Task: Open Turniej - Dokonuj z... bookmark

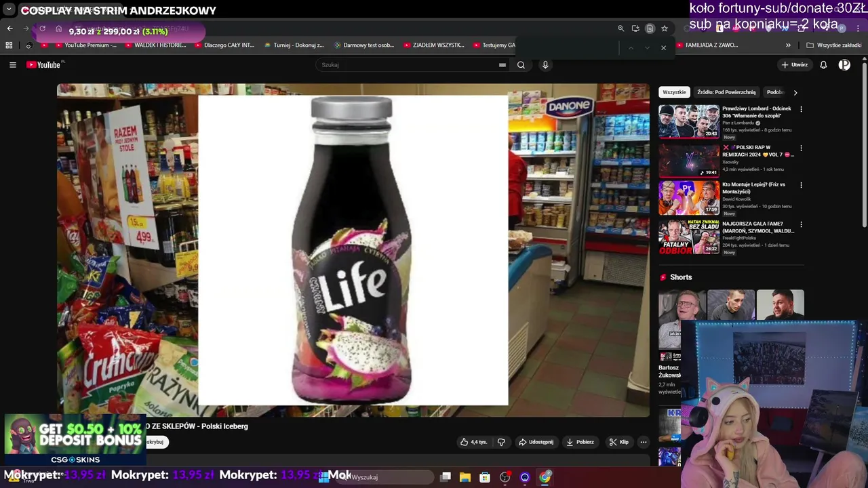Action: click(294, 45)
